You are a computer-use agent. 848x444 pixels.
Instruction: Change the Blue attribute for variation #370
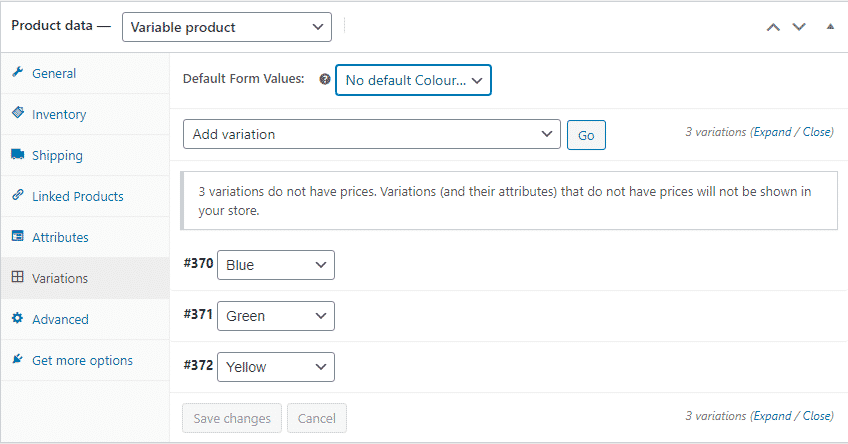click(x=276, y=265)
